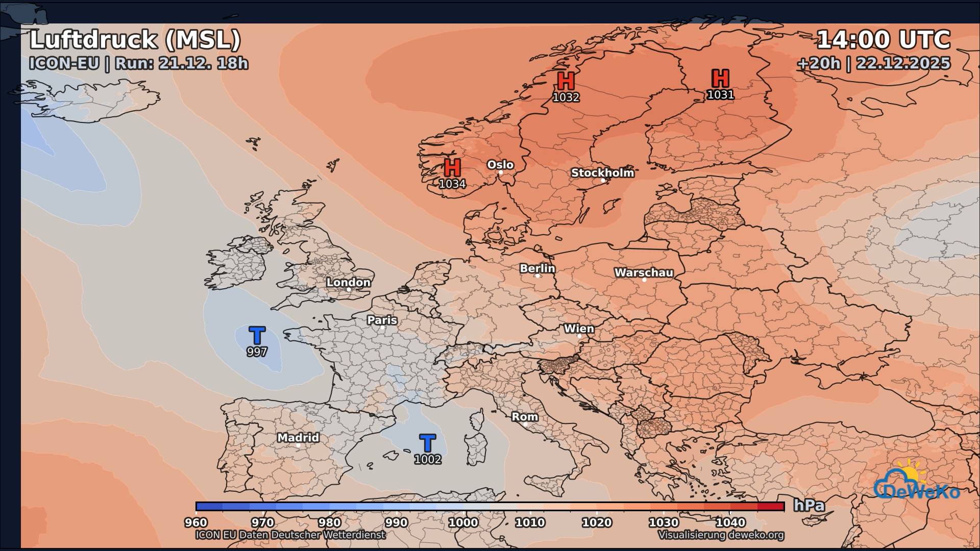
Task: Open the ICON-EU model run selector
Action: pos(139,63)
